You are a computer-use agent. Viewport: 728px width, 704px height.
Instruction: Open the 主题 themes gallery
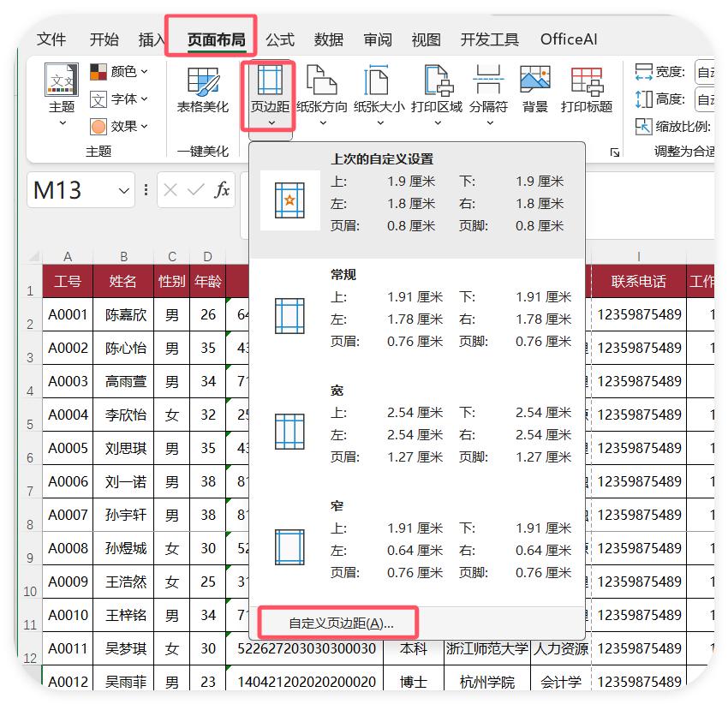pyautogui.click(x=62, y=94)
